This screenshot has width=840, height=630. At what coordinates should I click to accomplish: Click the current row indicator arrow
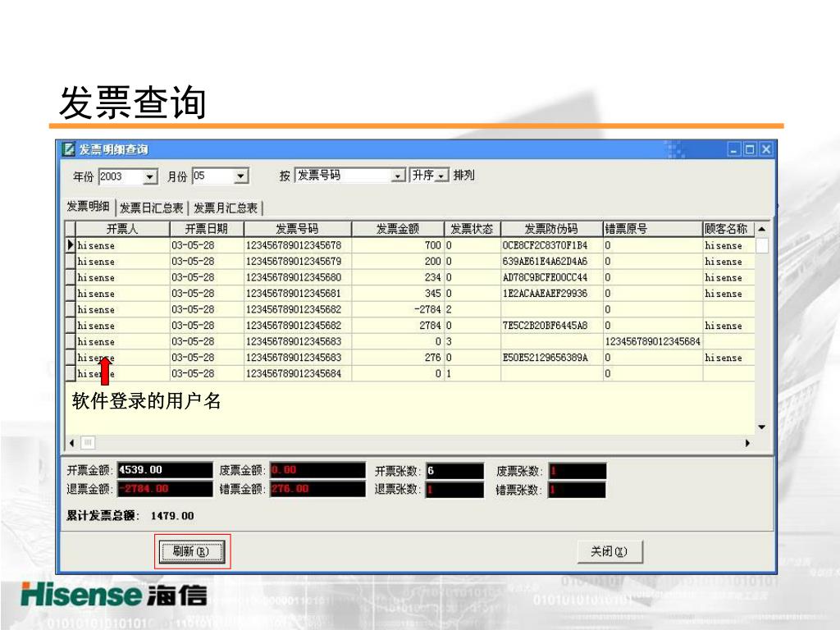[71, 245]
